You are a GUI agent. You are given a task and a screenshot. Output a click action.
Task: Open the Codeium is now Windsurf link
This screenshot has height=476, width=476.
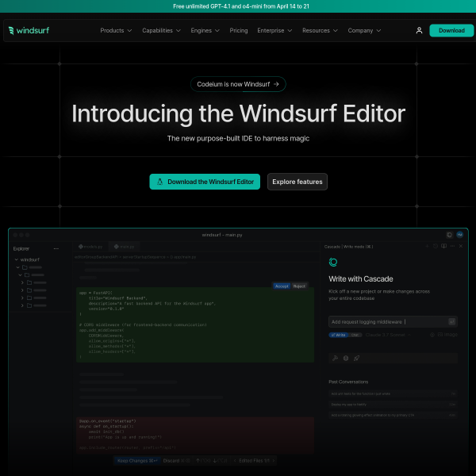238,84
